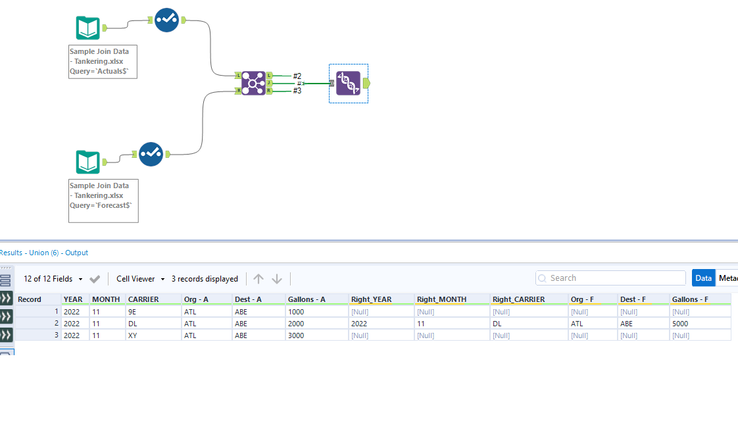Click the Union tool output anchor
738x421 pixels.
[x=366, y=83]
